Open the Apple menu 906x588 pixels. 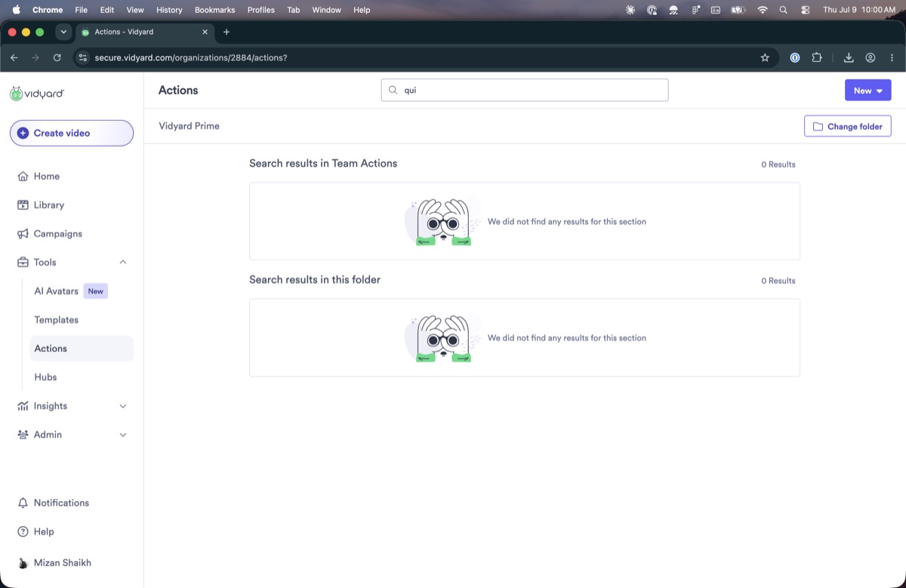[16, 10]
